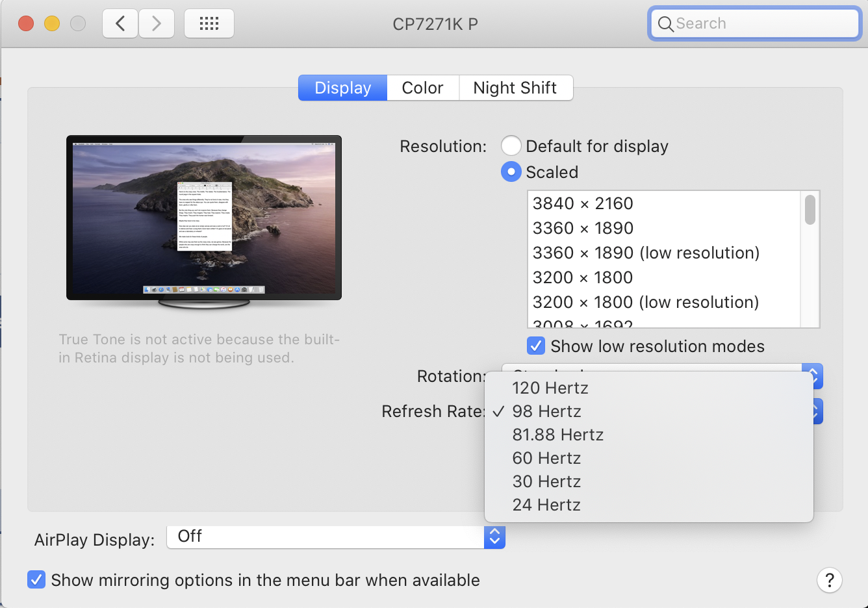Choose 98 Hertz refresh rate
868x608 pixels.
click(649, 411)
